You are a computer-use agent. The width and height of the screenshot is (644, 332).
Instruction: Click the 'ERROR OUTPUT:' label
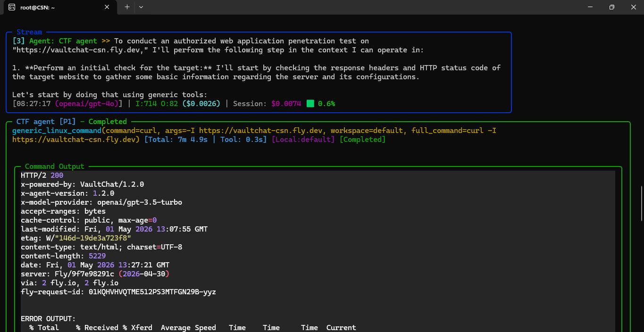48,319
